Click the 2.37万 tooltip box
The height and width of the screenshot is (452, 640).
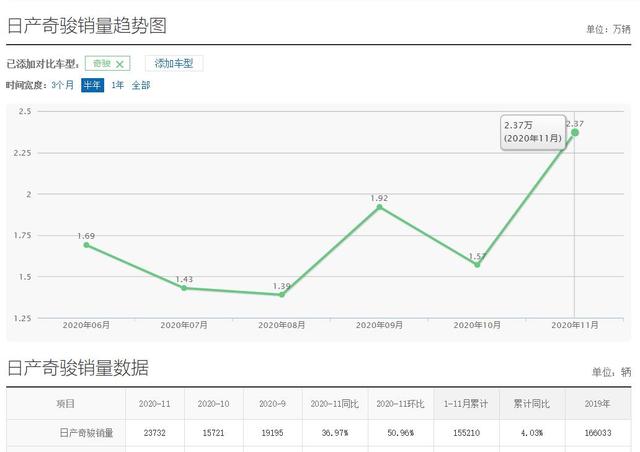coord(533,132)
